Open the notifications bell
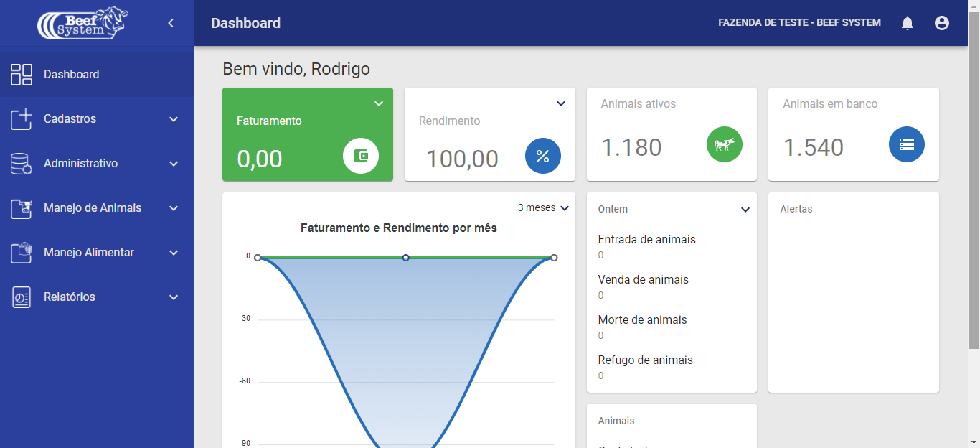The width and height of the screenshot is (980, 448). (x=908, y=23)
